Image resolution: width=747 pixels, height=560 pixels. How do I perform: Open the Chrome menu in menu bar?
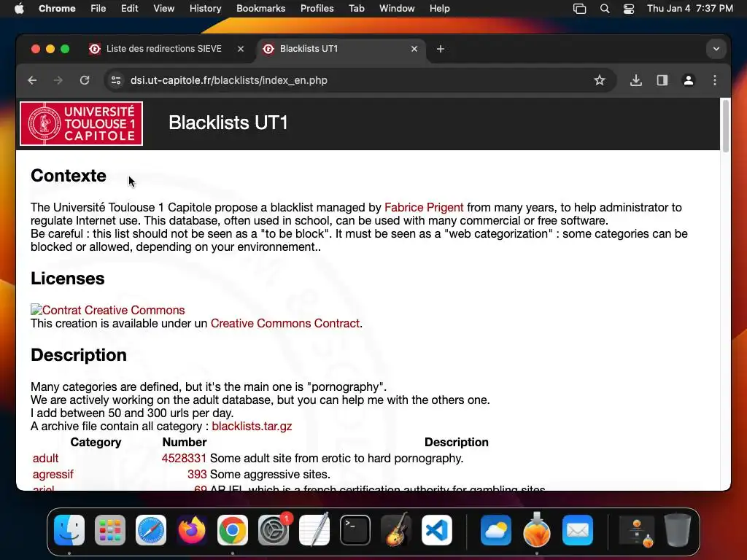pyautogui.click(x=57, y=9)
